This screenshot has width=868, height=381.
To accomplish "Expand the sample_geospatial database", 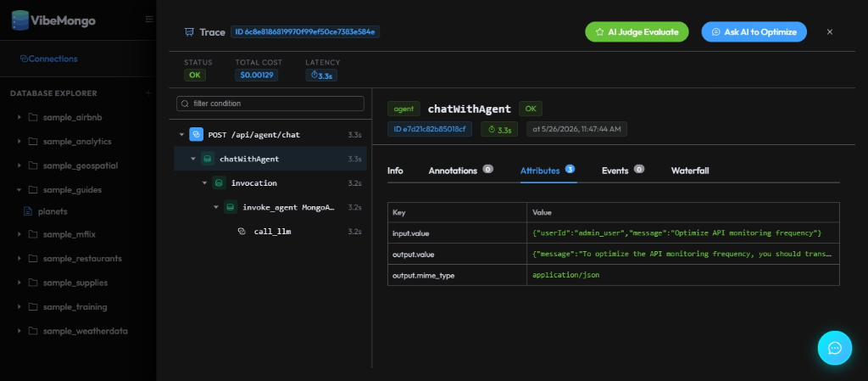I will coord(19,165).
